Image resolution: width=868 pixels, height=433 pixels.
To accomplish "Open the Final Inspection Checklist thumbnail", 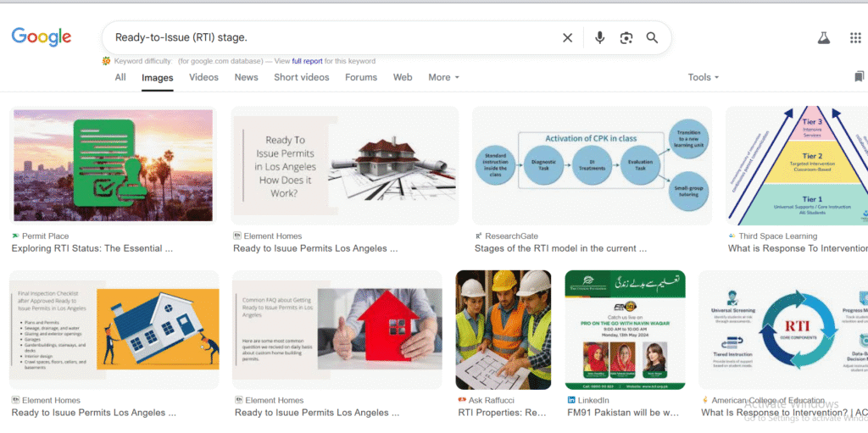I will coord(114,330).
